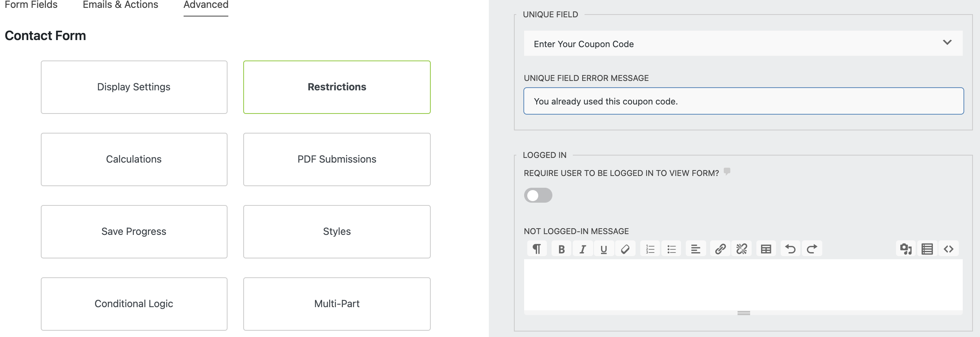Switch to the Form Fields tab
This screenshot has width=980, height=337.
(x=31, y=5)
